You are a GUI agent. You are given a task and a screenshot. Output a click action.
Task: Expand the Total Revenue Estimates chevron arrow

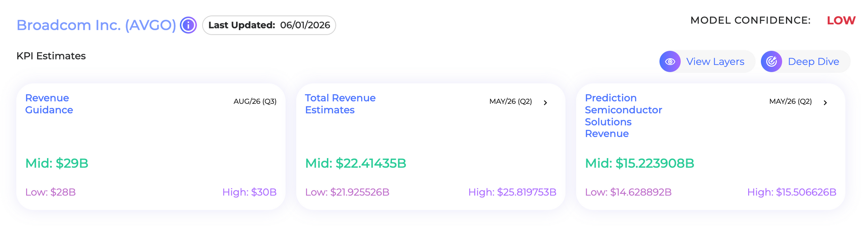(545, 103)
